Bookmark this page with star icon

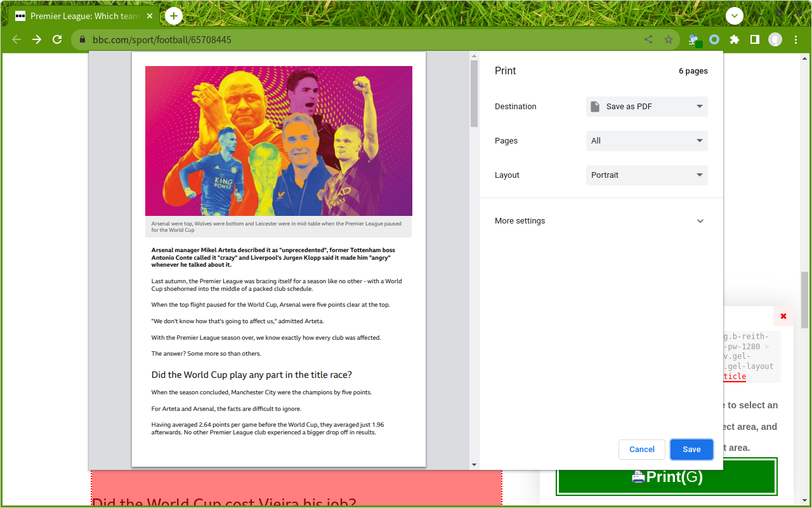pyautogui.click(x=669, y=39)
